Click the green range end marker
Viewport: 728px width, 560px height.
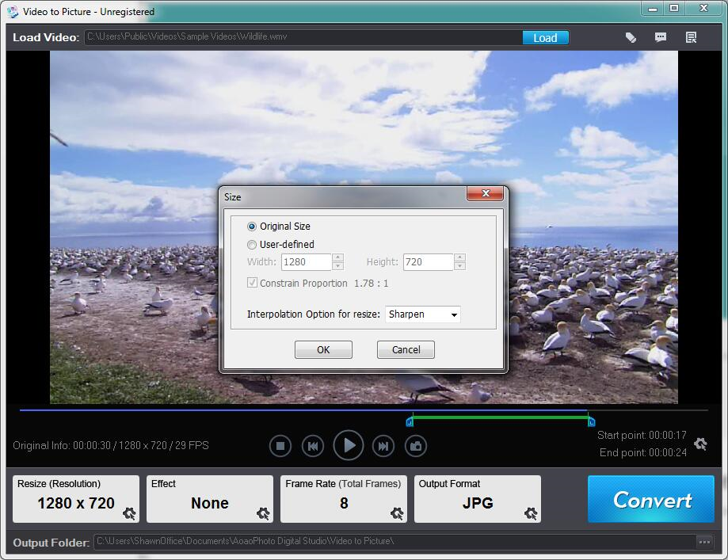pyautogui.click(x=592, y=421)
